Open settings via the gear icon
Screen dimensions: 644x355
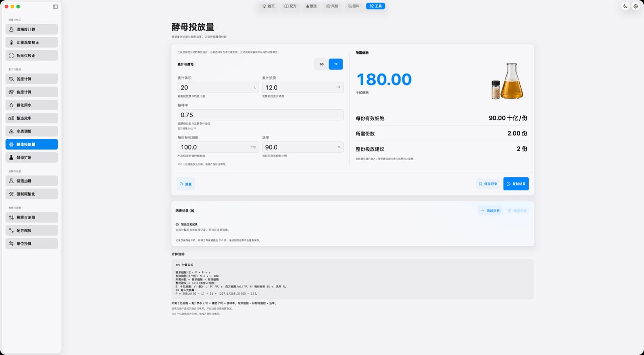[x=636, y=6]
